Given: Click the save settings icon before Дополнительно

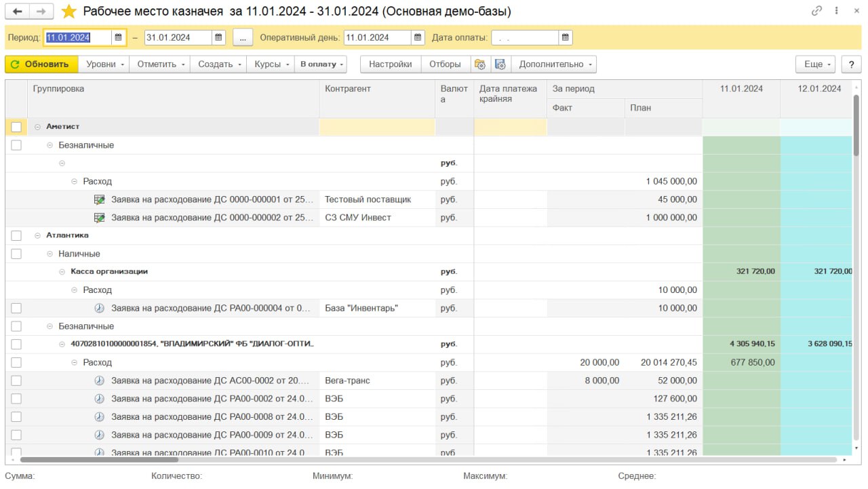Looking at the screenshot, I should (x=500, y=64).
